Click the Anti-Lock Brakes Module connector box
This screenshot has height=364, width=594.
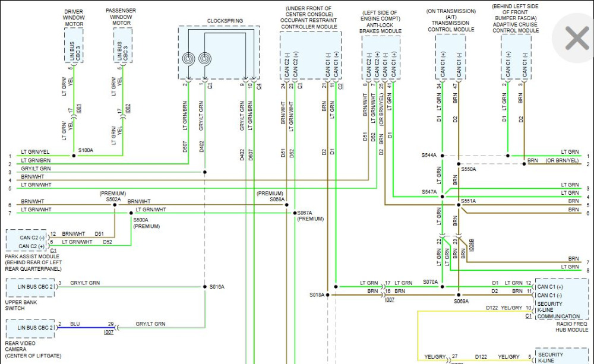[x=380, y=57]
